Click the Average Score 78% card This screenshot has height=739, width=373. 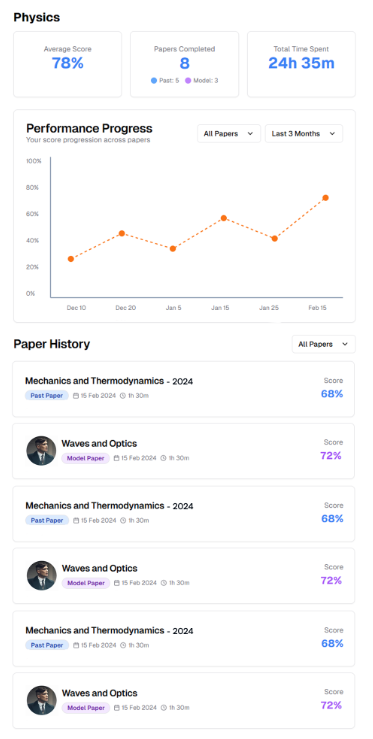pyautogui.click(x=67, y=65)
